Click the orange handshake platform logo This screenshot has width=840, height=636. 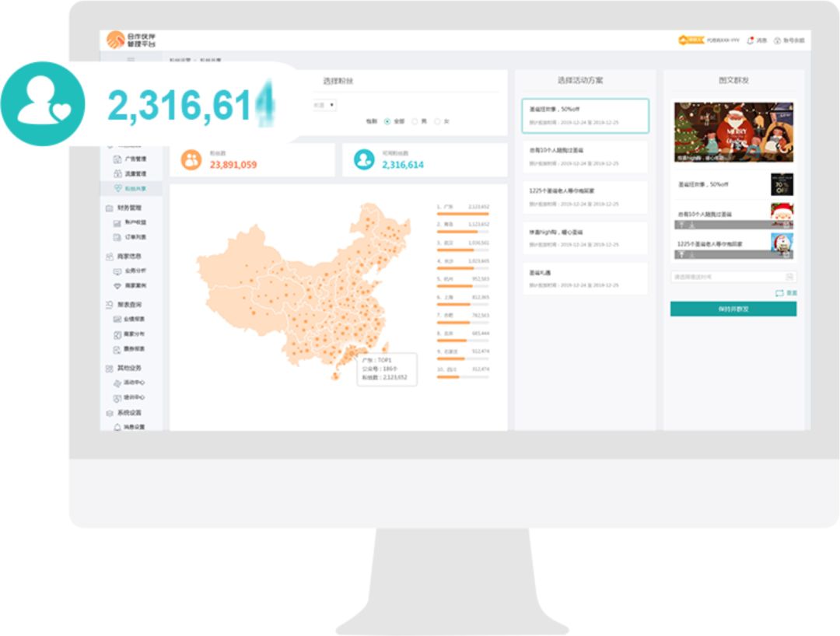click(x=115, y=40)
